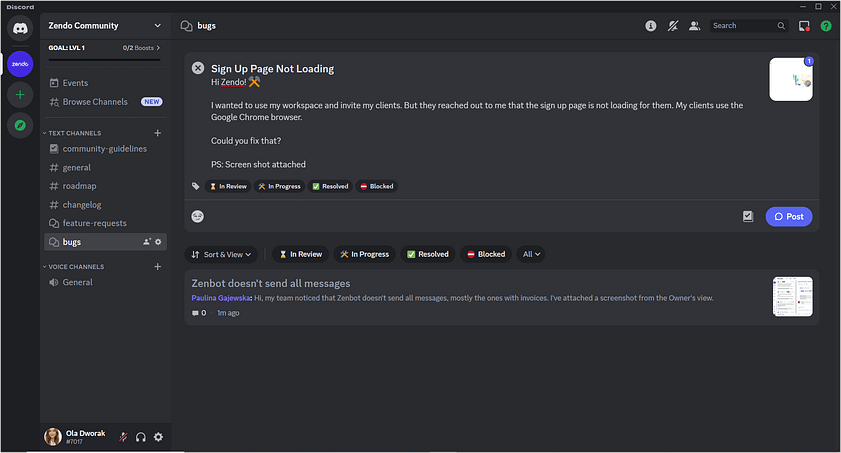Click the Add a Server plus icon

[20, 95]
